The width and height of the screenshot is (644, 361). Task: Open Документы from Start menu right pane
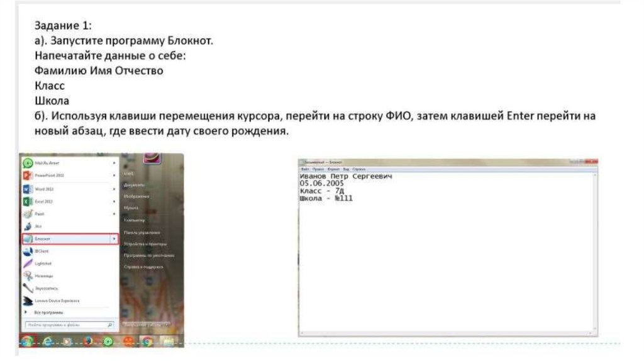[x=135, y=185]
